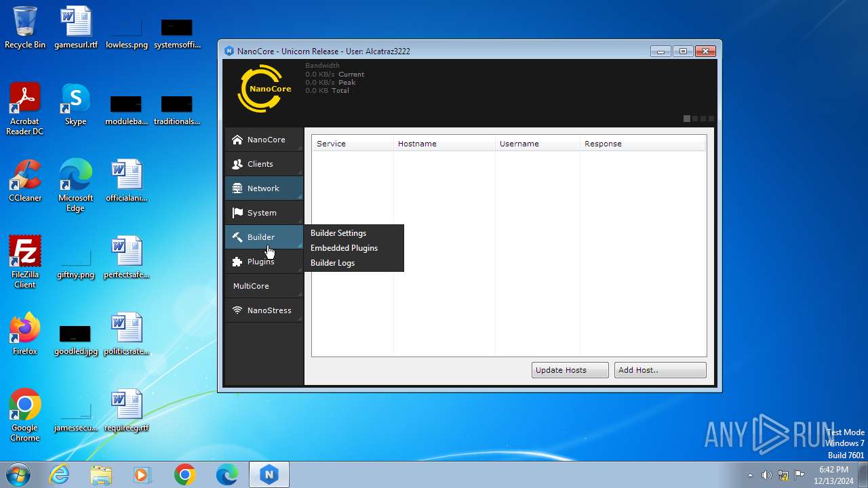Click the NanoCore logo in header
The image size is (868, 488).
click(x=265, y=89)
